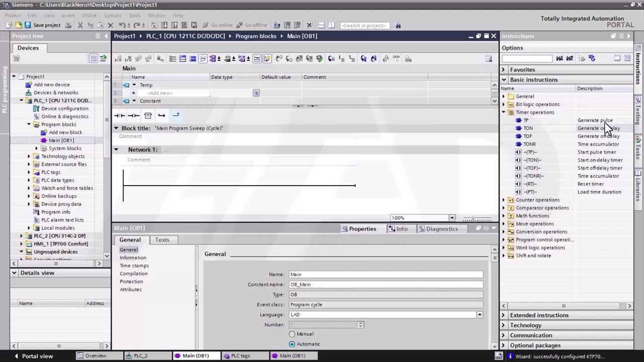The height and width of the screenshot is (362, 644).
Task: Click the block Name input field
Action: 386,275
